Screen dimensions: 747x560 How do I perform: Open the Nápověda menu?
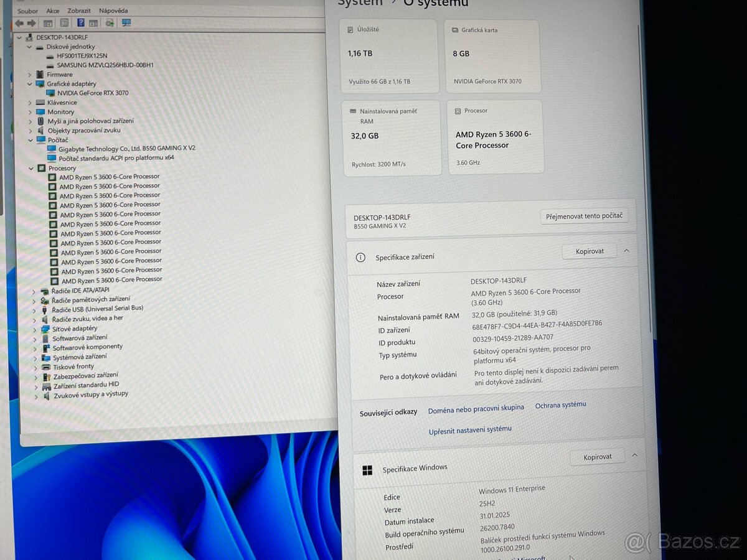tap(113, 11)
